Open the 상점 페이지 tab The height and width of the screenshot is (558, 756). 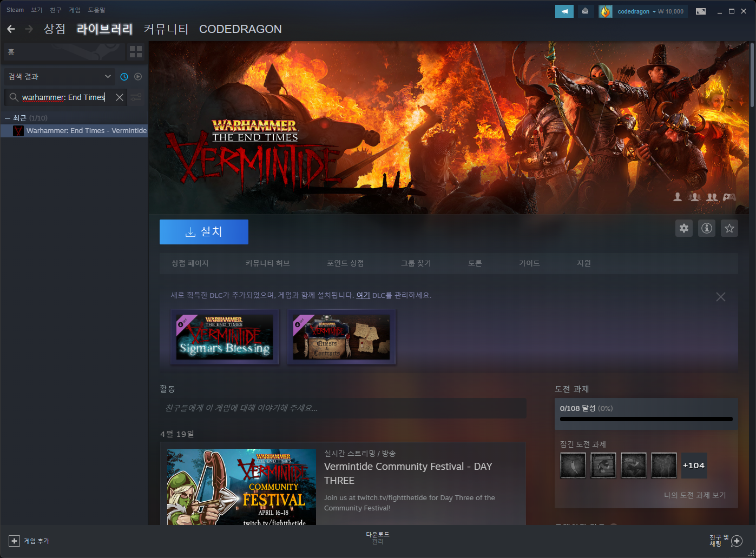pos(190,263)
